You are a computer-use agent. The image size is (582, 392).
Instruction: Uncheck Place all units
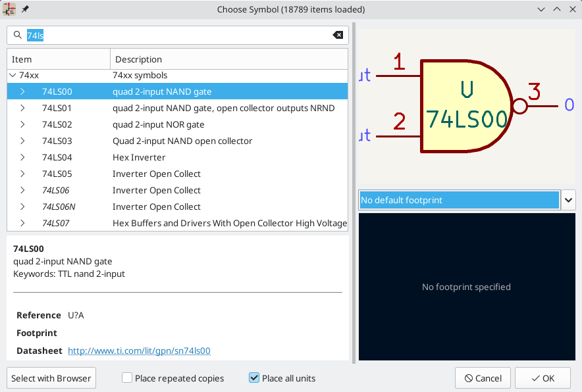tap(254, 378)
